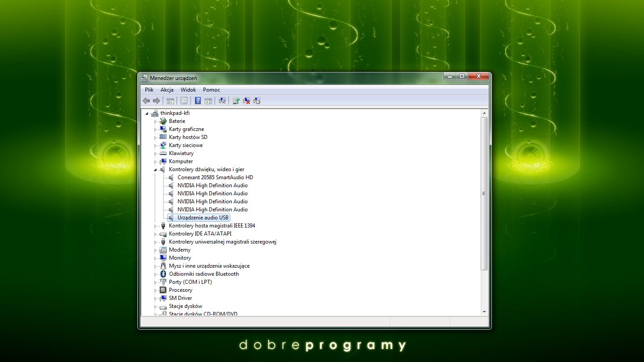
Task: Select the USB serial bus controllers icon
Action: coord(163,242)
